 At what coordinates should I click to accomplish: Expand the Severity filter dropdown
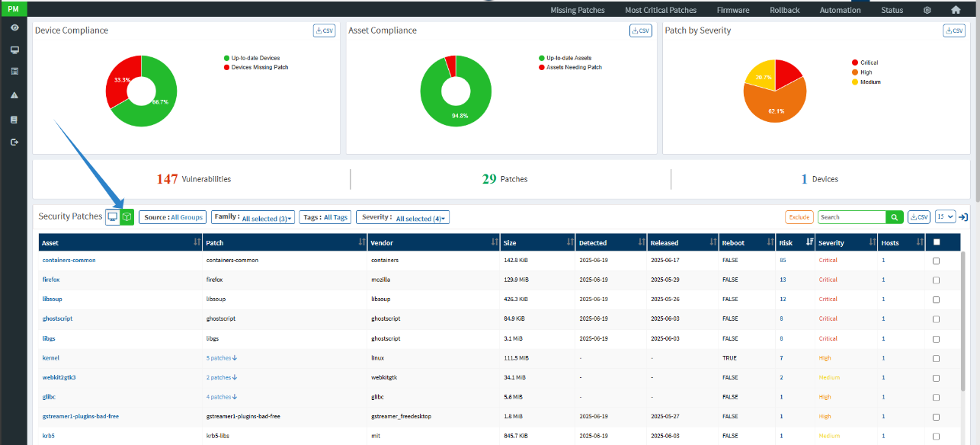(403, 218)
